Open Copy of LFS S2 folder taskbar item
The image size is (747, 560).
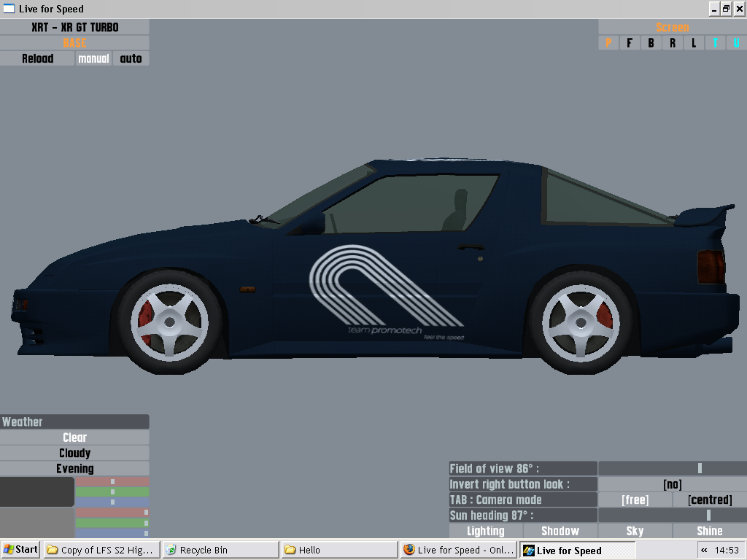[x=101, y=550]
